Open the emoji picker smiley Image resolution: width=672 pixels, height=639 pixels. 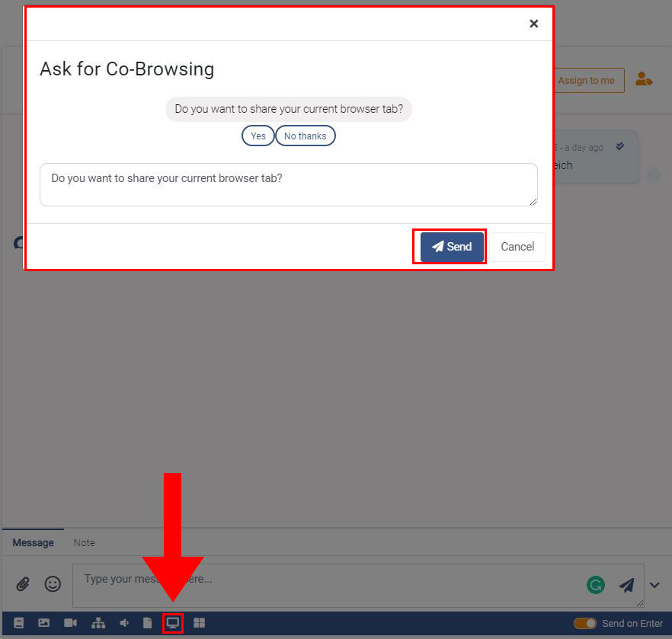coord(53,583)
